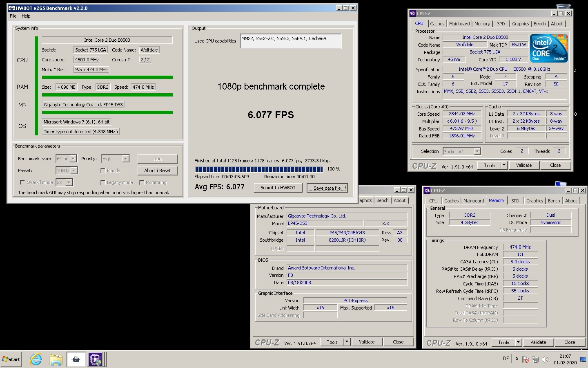The height and width of the screenshot is (368, 588).
Task: Click the Model EP45-DS3 field in Mainboard window
Action: [325, 223]
